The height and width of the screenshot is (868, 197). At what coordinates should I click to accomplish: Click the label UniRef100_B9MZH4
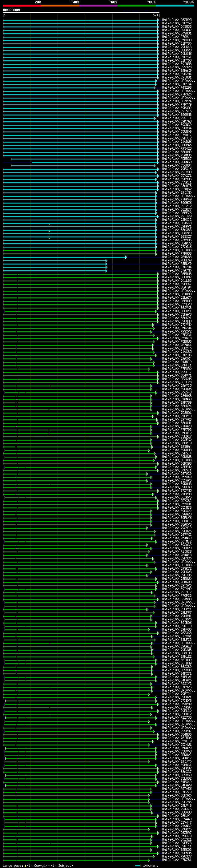coord(177,74)
